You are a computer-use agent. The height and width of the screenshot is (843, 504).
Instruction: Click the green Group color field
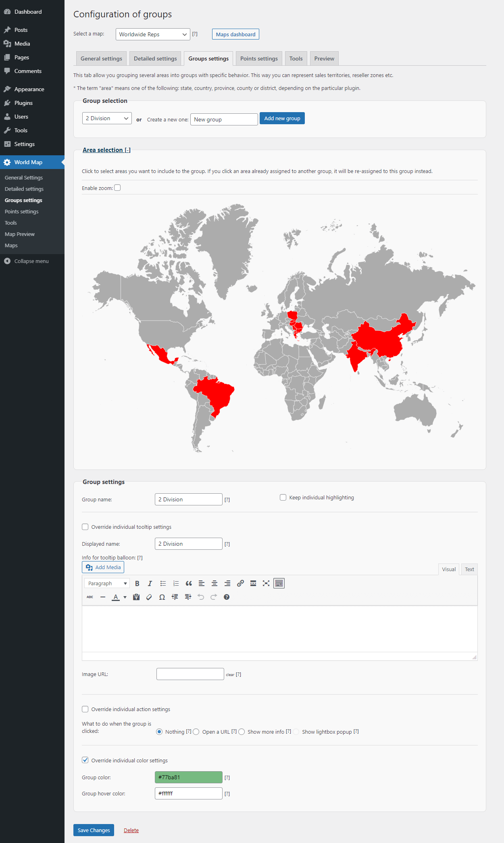point(188,778)
